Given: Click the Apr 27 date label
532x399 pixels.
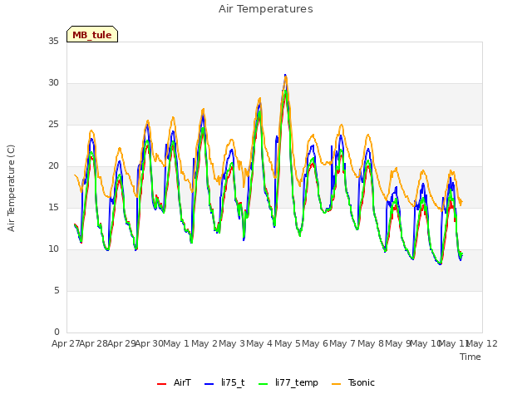Looking at the screenshot, I should (66, 343).
